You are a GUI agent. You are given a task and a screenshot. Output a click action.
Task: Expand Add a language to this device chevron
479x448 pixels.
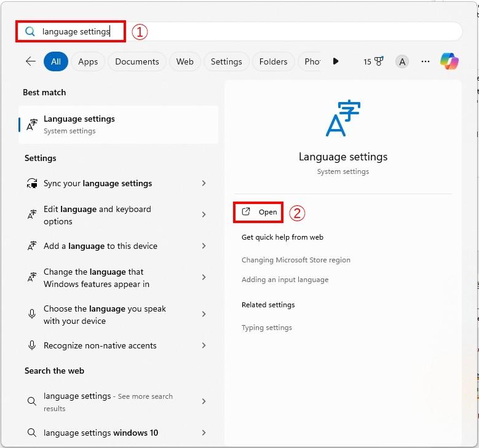coord(204,246)
